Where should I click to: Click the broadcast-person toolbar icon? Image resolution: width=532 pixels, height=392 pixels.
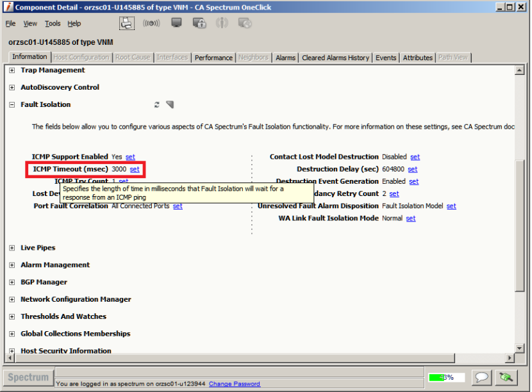click(x=222, y=23)
